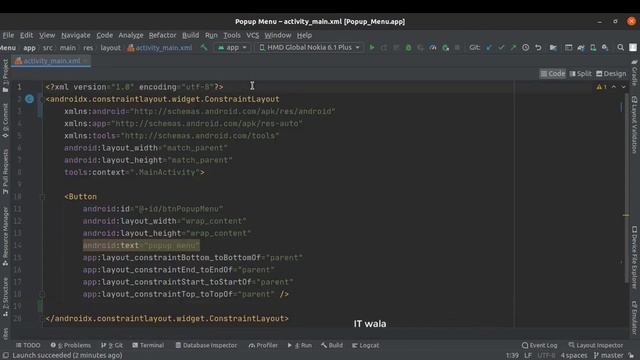Open the Problems tool window

point(71,345)
